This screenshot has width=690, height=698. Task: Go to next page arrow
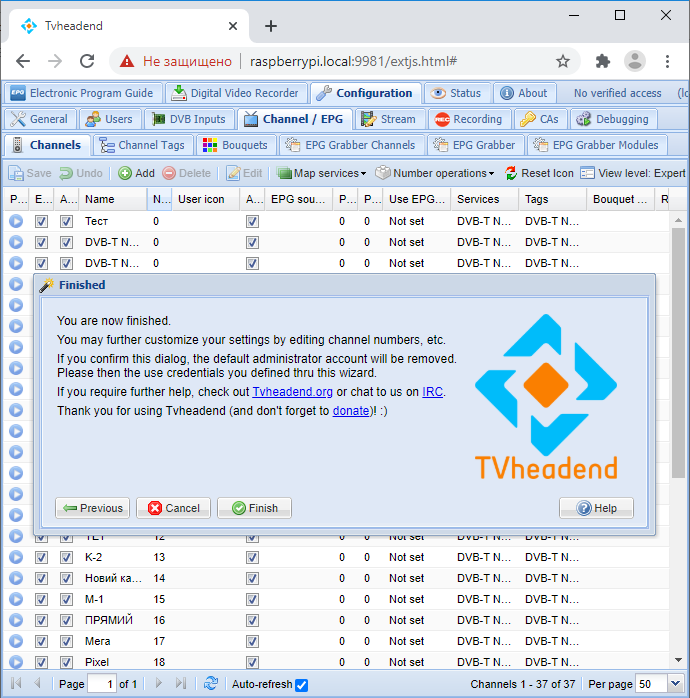click(x=158, y=683)
